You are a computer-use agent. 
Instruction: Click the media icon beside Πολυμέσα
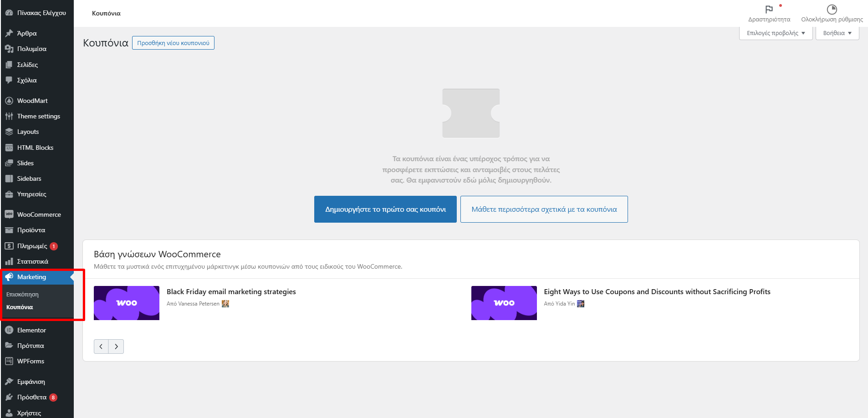point(9,49)
